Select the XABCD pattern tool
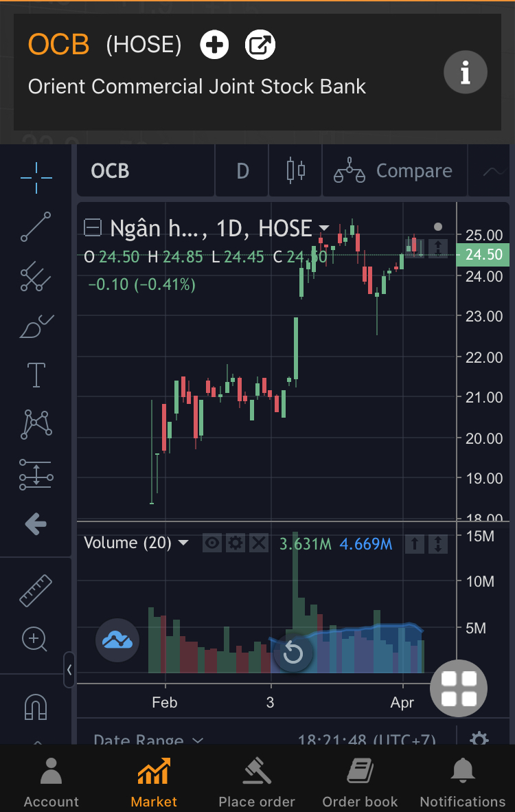The height and width of the screenshot is (812, 515). coord(36,425)
